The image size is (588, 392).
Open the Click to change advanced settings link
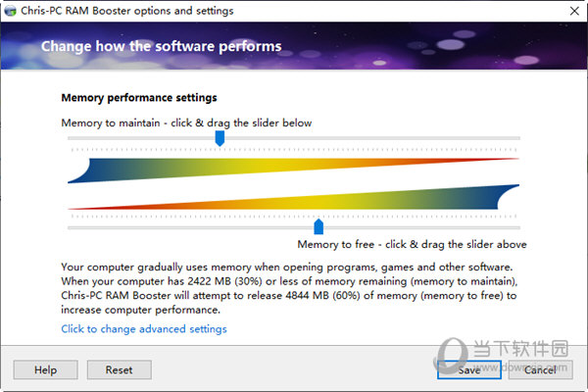pos(144,329)
